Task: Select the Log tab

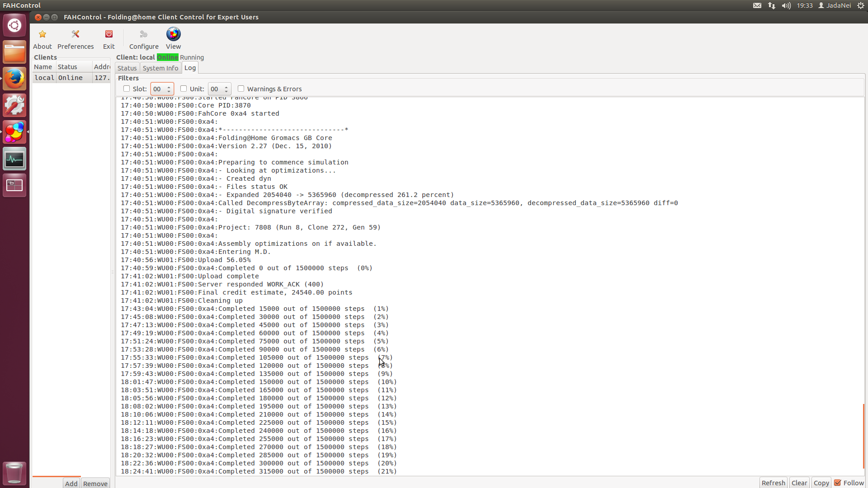Action: pos(190,67)
